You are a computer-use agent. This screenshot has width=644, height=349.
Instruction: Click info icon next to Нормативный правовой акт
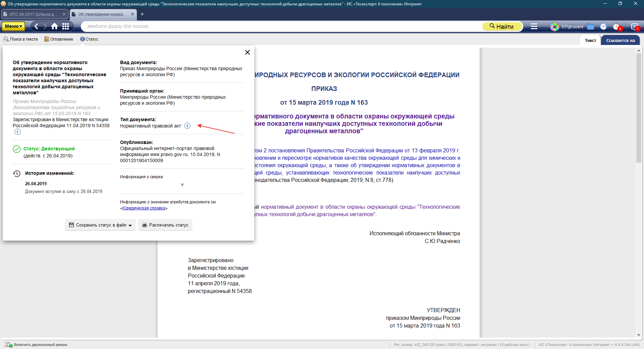(x=187, y=126)
